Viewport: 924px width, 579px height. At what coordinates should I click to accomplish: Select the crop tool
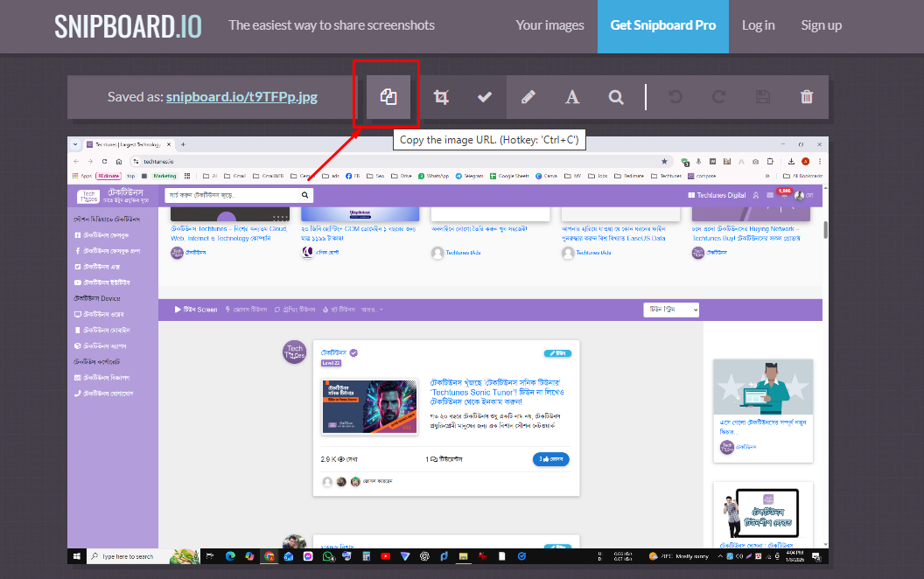click(441, 97)
